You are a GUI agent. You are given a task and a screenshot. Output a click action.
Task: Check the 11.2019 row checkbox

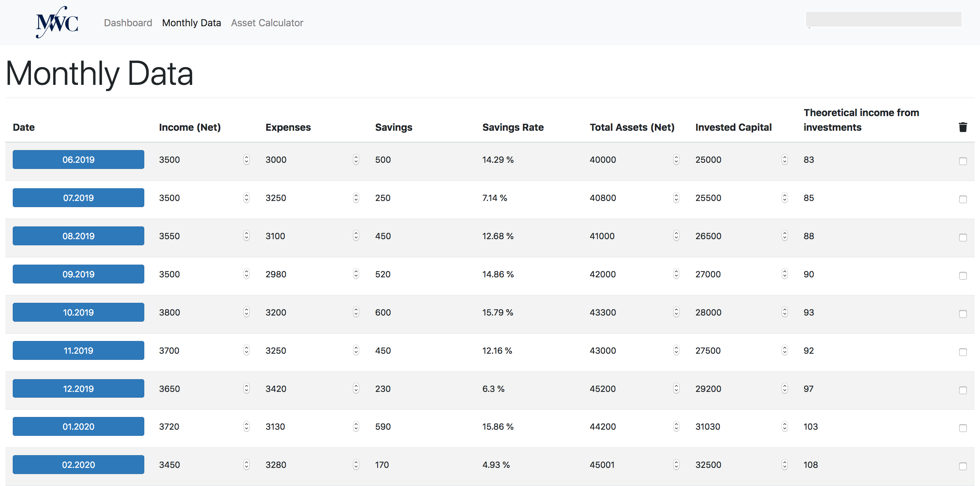963,352
